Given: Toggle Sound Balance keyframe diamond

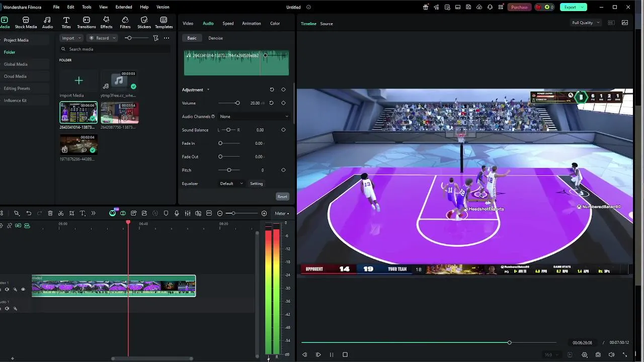Looking at the screenshot, I should point(283,130).
